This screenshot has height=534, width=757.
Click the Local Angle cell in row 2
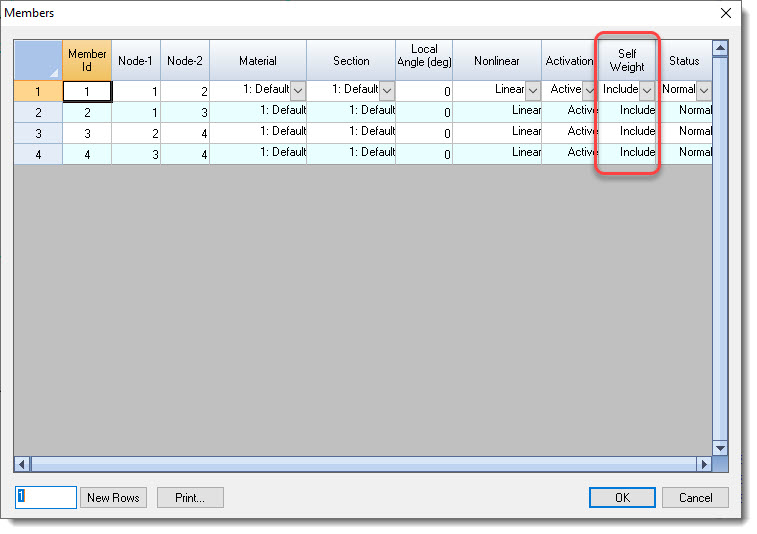pos(424,112)
